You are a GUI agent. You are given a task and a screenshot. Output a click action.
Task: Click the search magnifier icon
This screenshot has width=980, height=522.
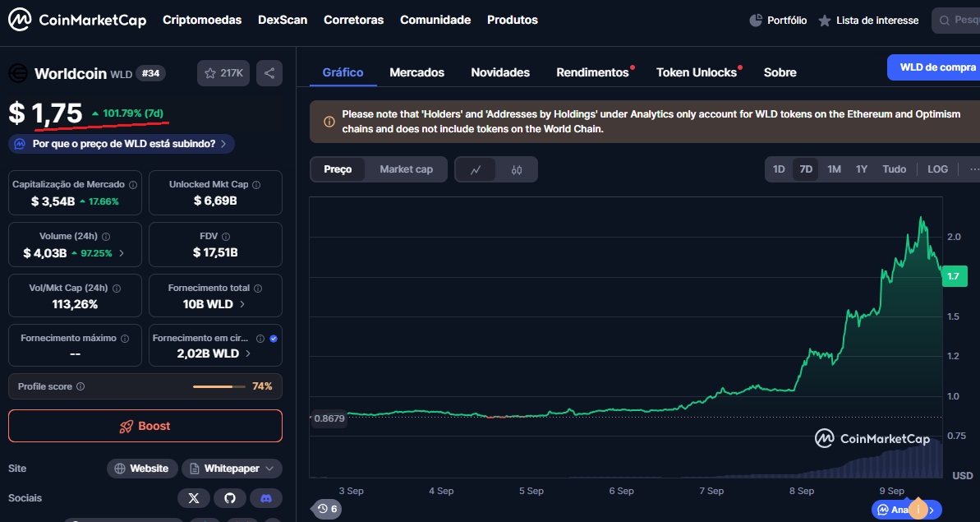coord(945,21)
